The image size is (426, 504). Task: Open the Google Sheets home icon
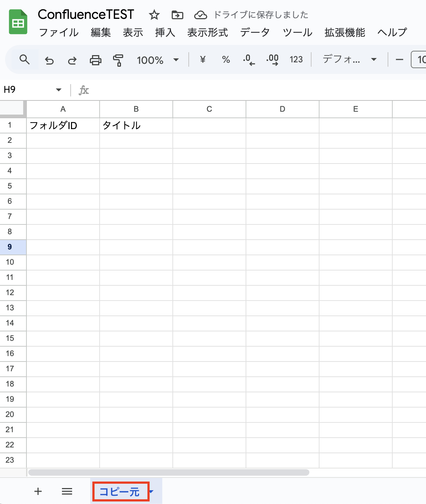(18, 22)
